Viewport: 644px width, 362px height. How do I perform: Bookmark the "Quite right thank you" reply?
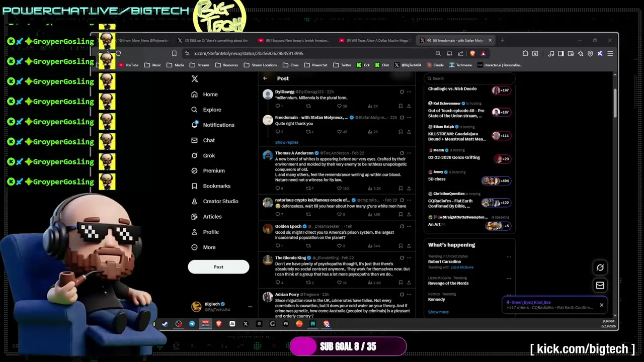click(x=400, y=132)
